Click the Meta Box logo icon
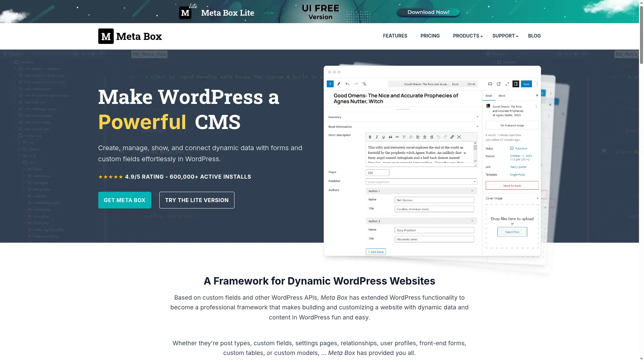The width and height of the screenshot is (644, 362). coord(106,36)
